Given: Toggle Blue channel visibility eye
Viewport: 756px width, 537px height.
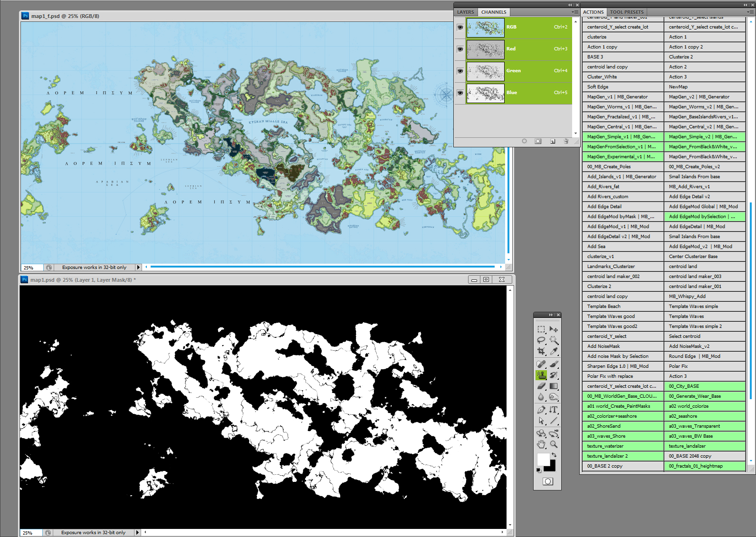Looking at the screenshot, I should coord(460,93).
